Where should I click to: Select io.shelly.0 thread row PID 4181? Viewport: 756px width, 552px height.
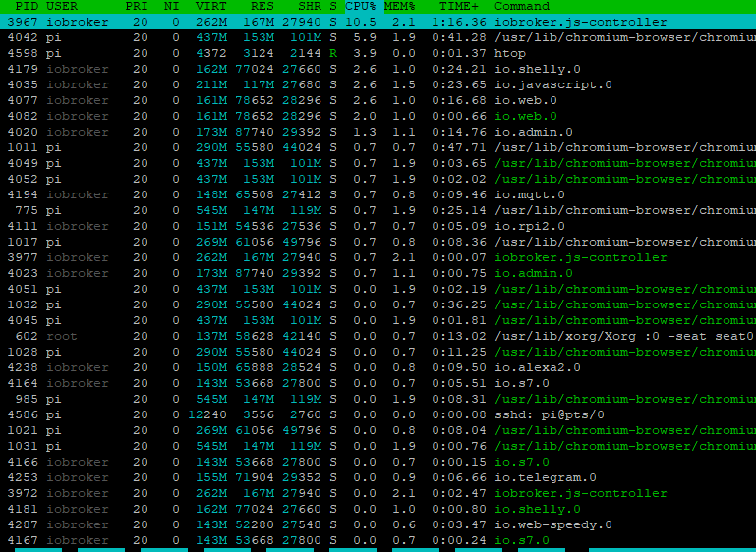point(378,509)
